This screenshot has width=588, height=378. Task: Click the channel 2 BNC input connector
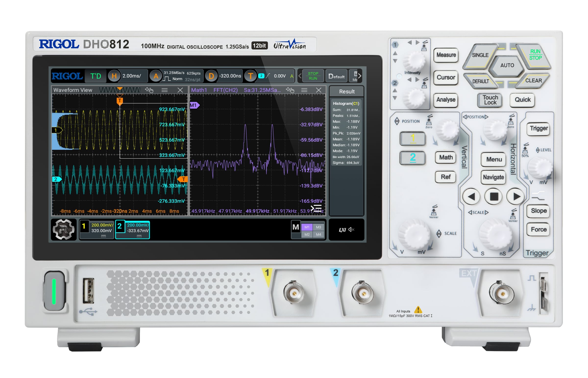click(363, 293)
